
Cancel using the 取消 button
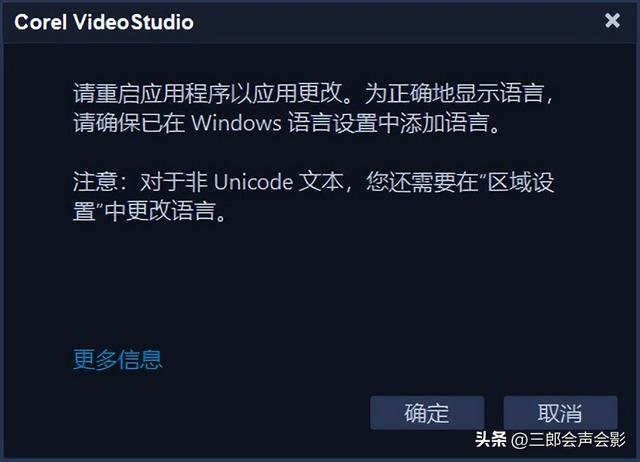(x=560, y=413)
